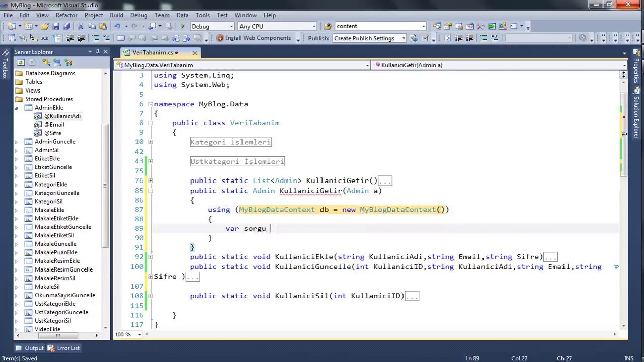Open the File menu
This screenshot has height=362, width=644.
[8, 15]
